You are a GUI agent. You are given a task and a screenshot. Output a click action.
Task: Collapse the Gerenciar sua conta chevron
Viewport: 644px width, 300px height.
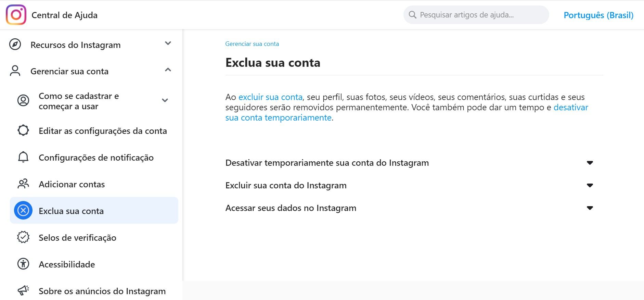pyautogui.click(x=168, y=70)
